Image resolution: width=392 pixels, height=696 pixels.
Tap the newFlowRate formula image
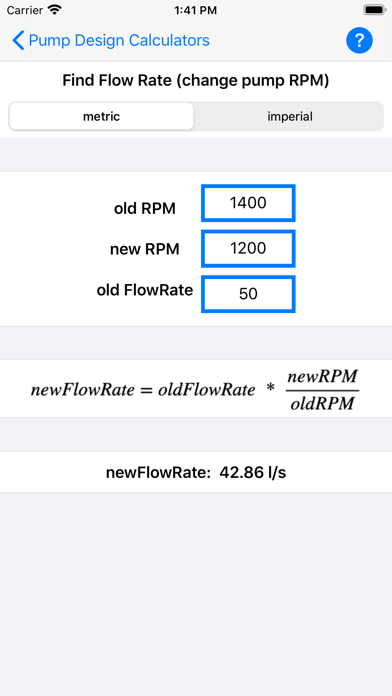point(195,389)
